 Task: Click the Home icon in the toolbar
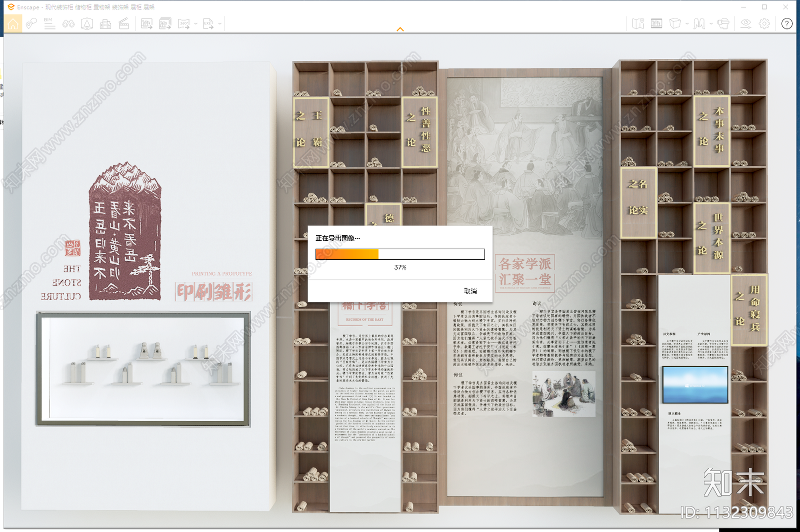(x=13, y=23)
